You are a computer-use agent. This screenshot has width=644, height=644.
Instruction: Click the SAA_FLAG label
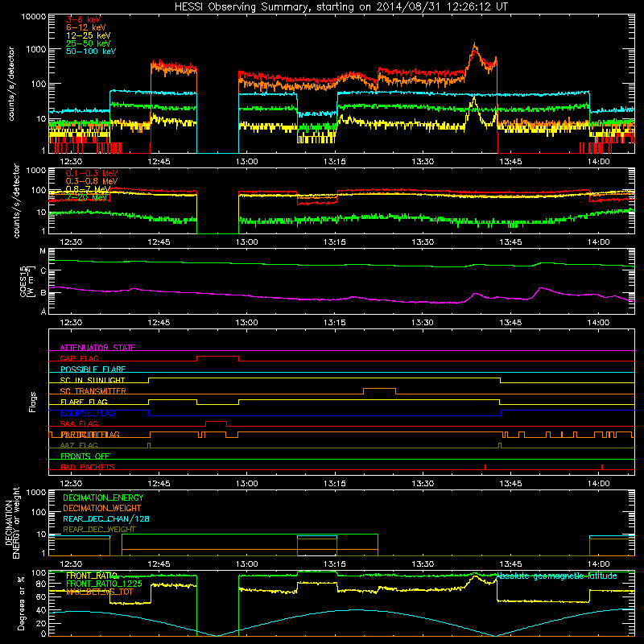click(79, 423)
